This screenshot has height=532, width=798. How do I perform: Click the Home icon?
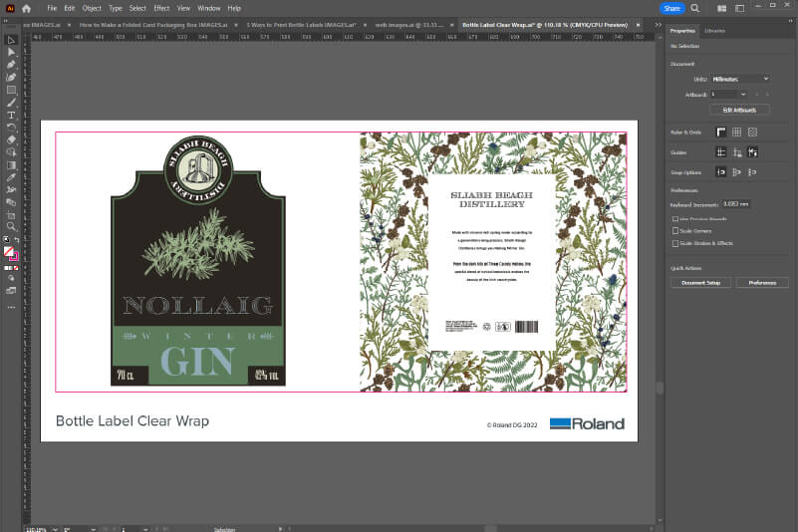click(x=27, y=8)
